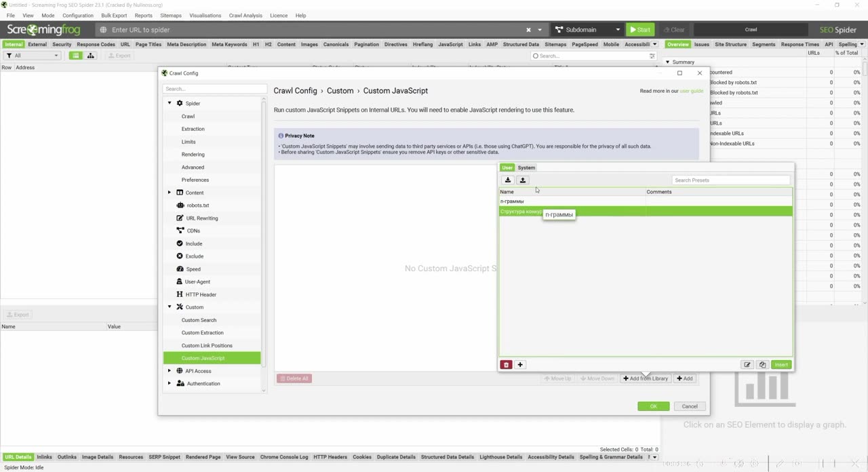The height and width of the screenshot is (472, 868).
Task: Open the Response Codes tab
Action: (96, 45)
